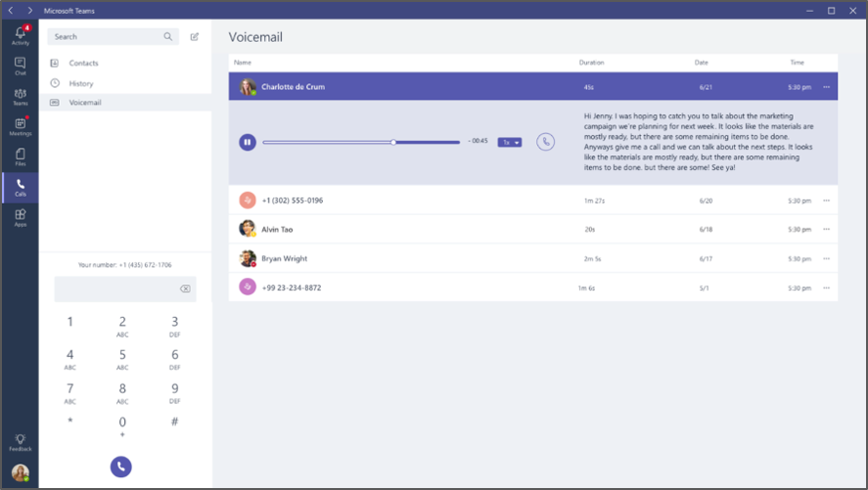Open the Meetings calendar
The width and height of the screenshot is (868, 490).
(x=21, y=126)
